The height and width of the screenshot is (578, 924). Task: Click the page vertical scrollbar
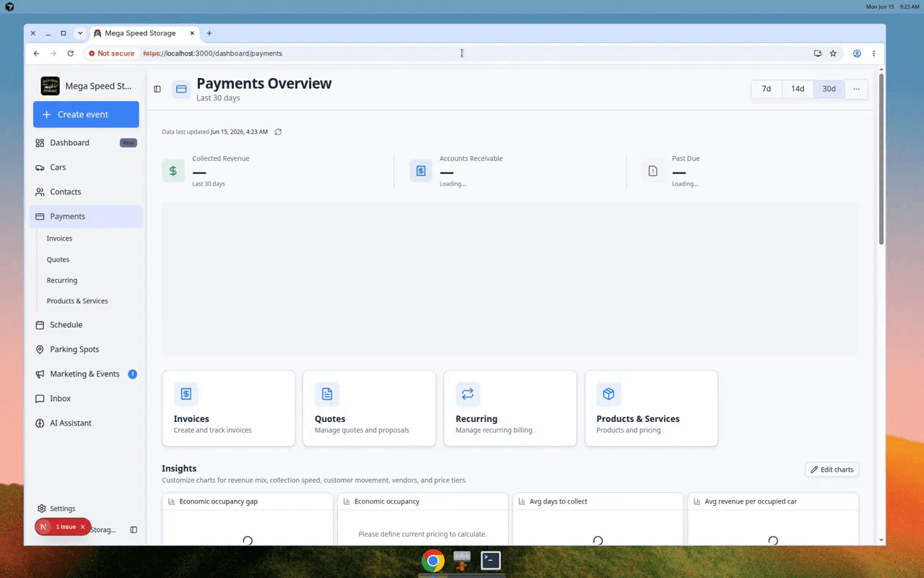pyautogui.click(x=881, y=159)
